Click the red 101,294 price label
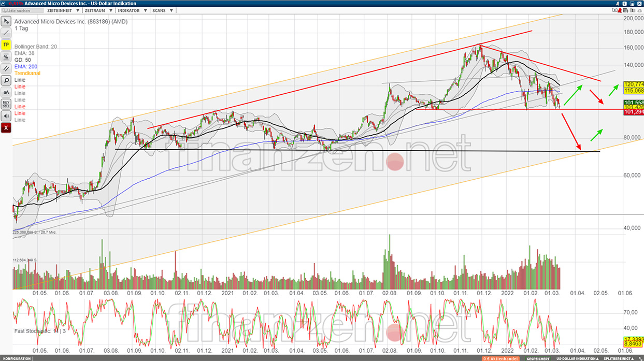This screenshot has height=361, width=644. click(x=634, y=111)
